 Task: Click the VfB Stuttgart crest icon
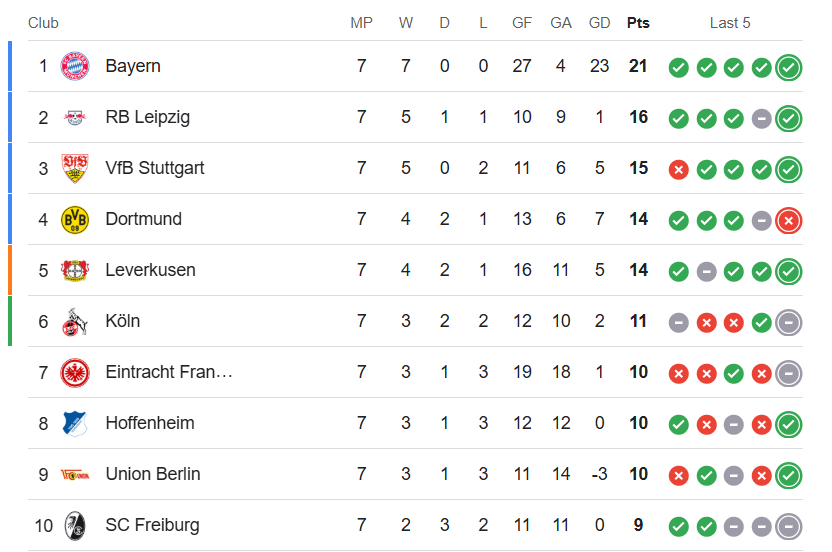[x=75, y=168]
